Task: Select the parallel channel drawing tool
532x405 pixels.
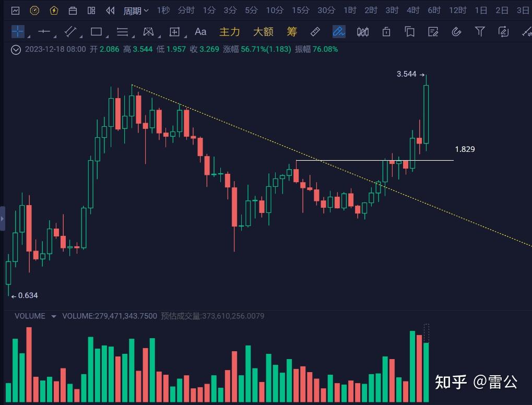Action: [x=70, y=31]
